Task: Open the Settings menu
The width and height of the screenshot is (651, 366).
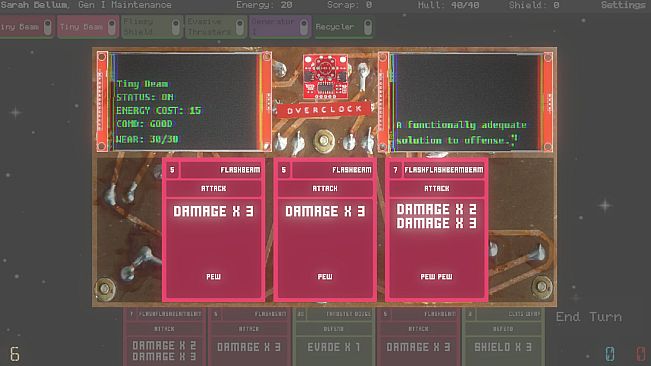Action: click(x=623, y=5)
